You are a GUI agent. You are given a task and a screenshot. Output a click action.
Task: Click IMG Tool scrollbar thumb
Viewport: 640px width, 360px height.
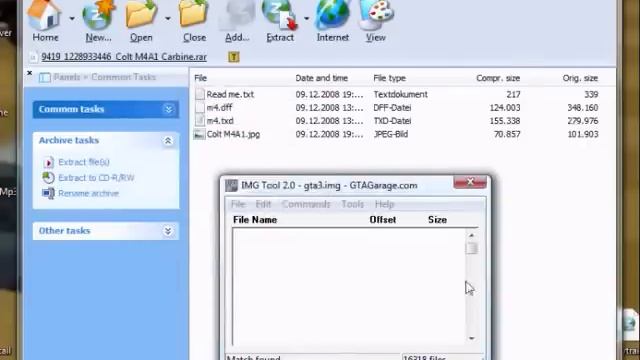pyautogui.click(x=471, y=248)
